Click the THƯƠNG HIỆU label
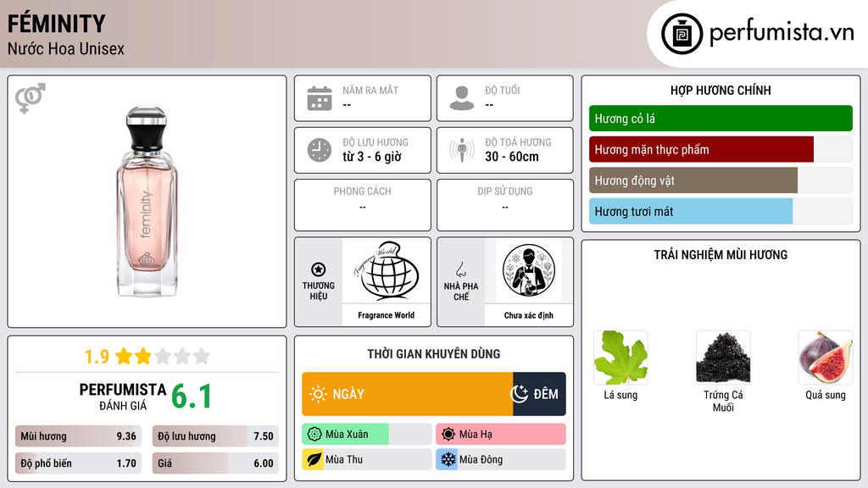Image resolution: width=868 pixels, height=488 pixels. [x=319, y=291]
